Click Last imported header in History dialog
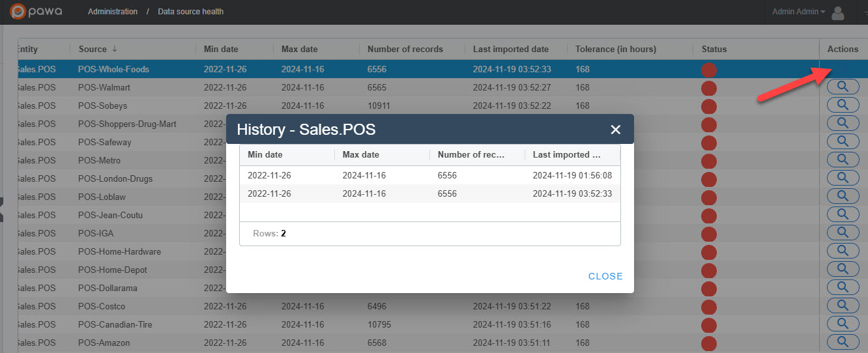This screenshot has height=353, width=868. (x=566, y=154)
